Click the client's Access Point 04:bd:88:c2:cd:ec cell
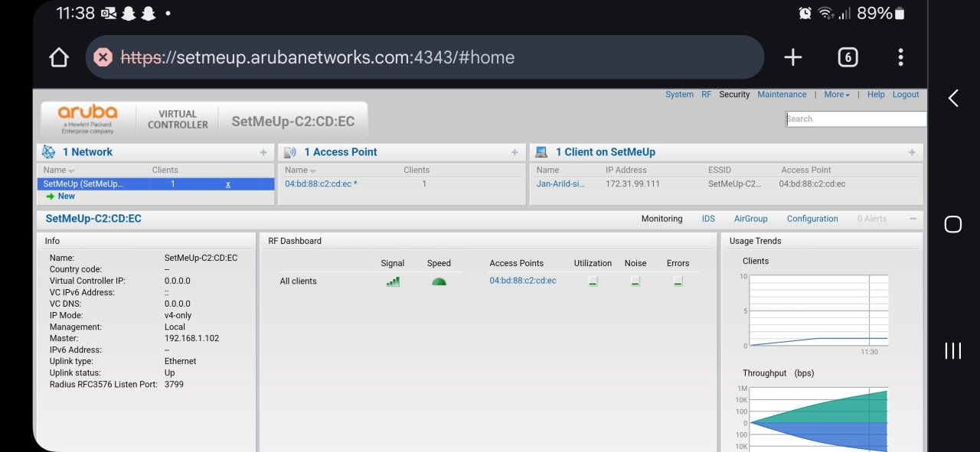980x452 pixels. 812,184
